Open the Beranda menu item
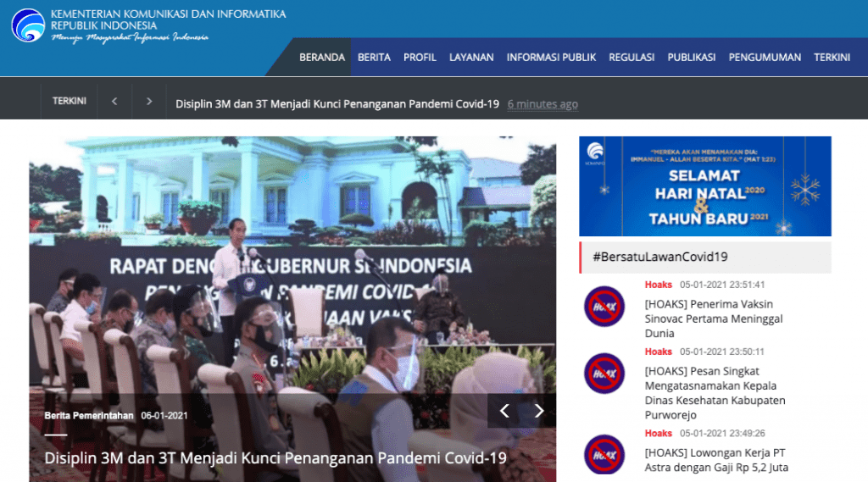Viewport: 868px width, 482px height. pyautogui.click(x=322, y=58)
